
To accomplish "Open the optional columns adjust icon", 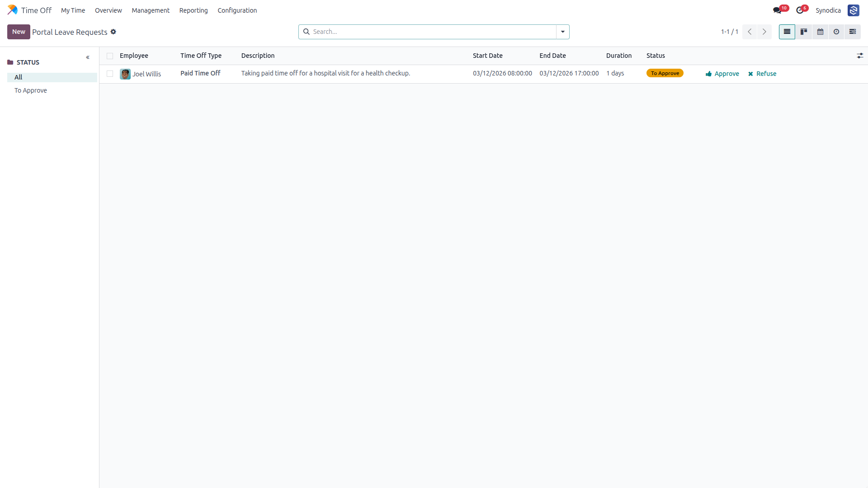I will pos(860,56).
